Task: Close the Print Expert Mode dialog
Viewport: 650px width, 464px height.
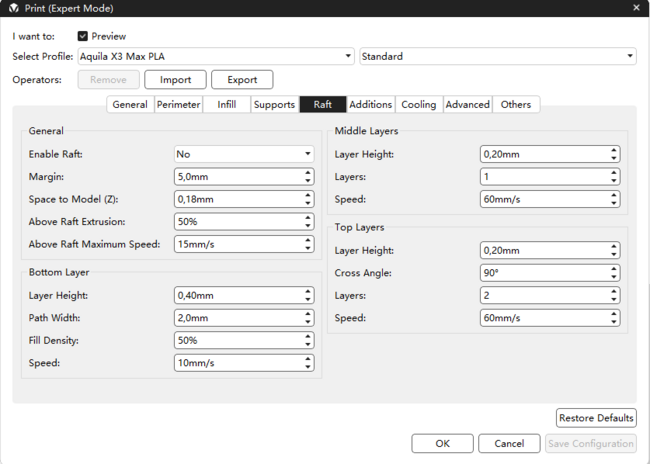Action: (636, 8)
